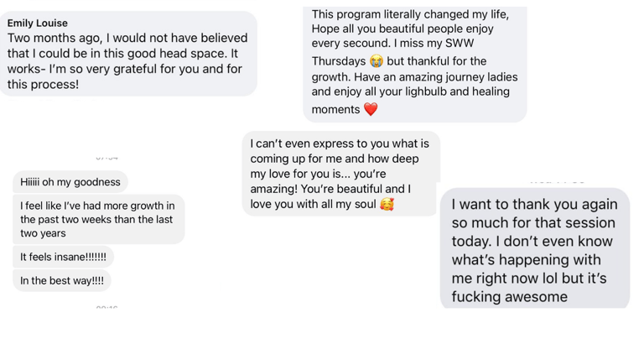Click the red heart emoji after "moments"
This screenshot has height=339, width=644.
tap(371, 109)
